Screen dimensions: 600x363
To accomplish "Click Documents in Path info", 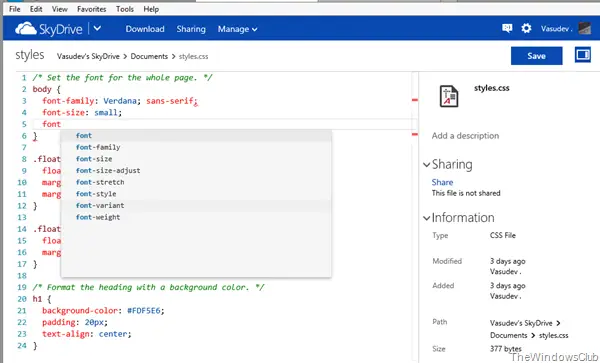I will tap(509, 335).
